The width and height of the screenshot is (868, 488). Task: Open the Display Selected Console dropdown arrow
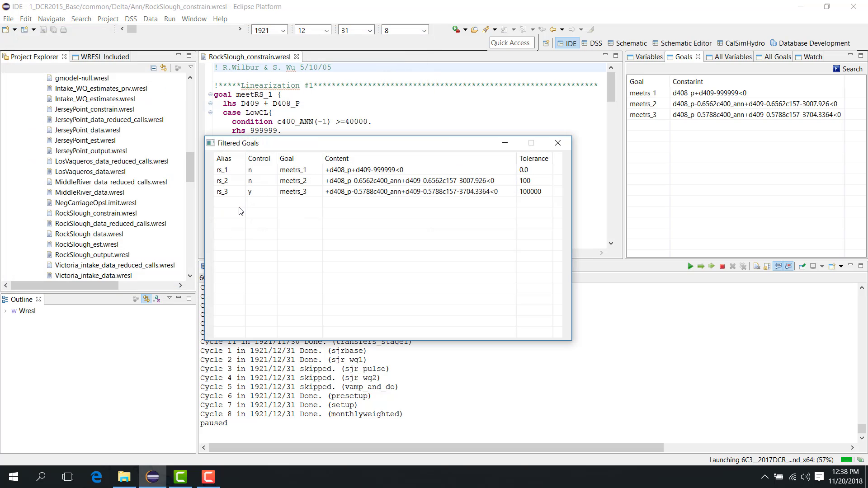click(822, 266)
